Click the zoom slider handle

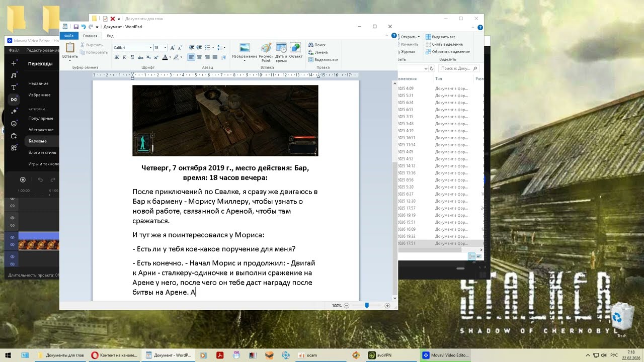click(x=367, y=305)
